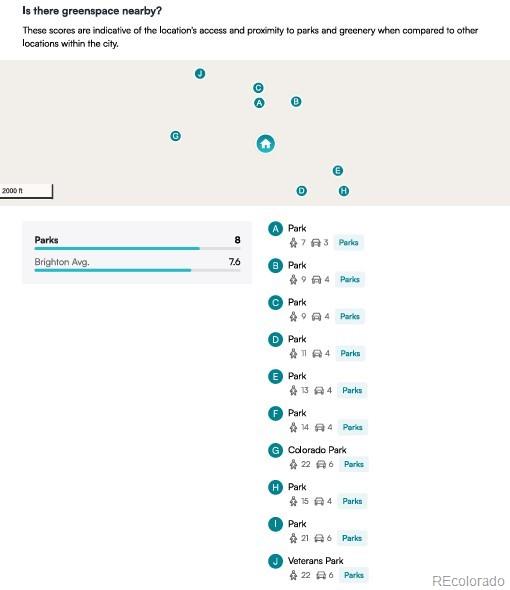Click the home marker on the map
The image size is (510, 590).
click(x=266, y=144)
